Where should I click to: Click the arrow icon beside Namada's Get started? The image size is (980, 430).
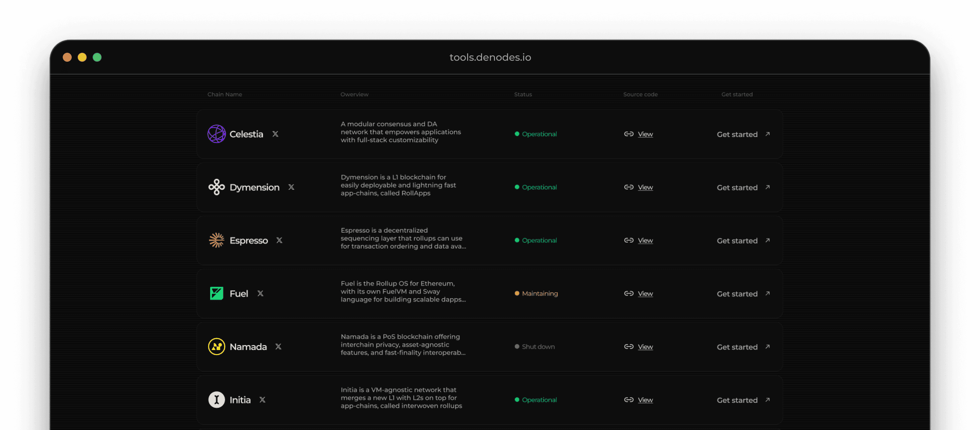pyautogui.click(x=768, y=347)
